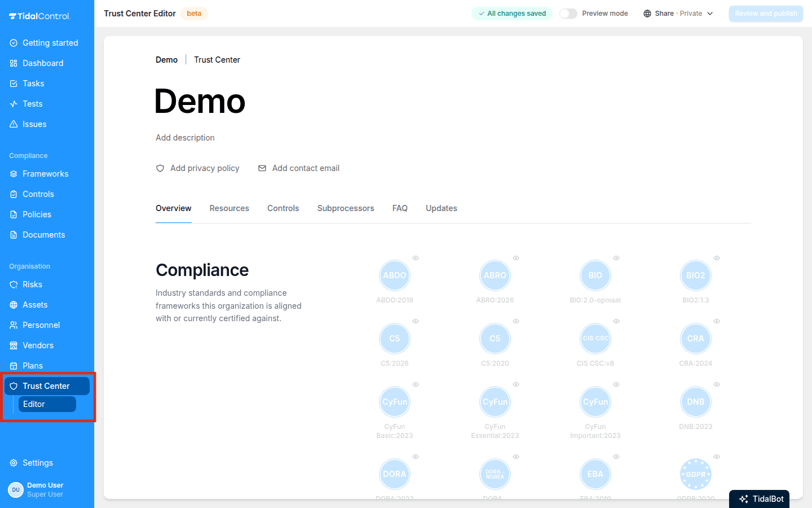
Task: Select Editor under Trust Center
Action: pos(47,404)
